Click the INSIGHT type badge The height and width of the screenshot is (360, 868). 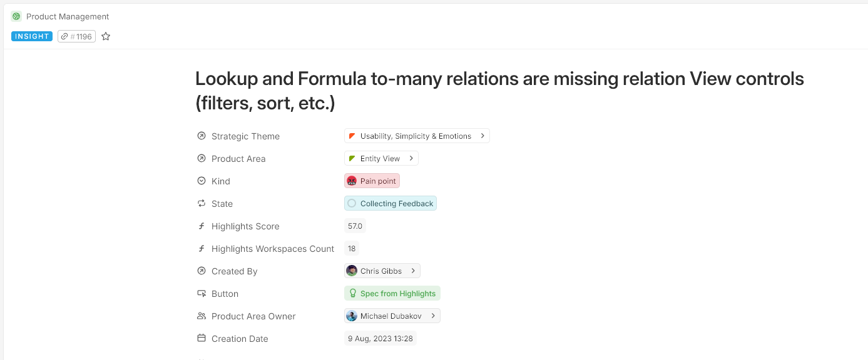[x=32, y=36]
